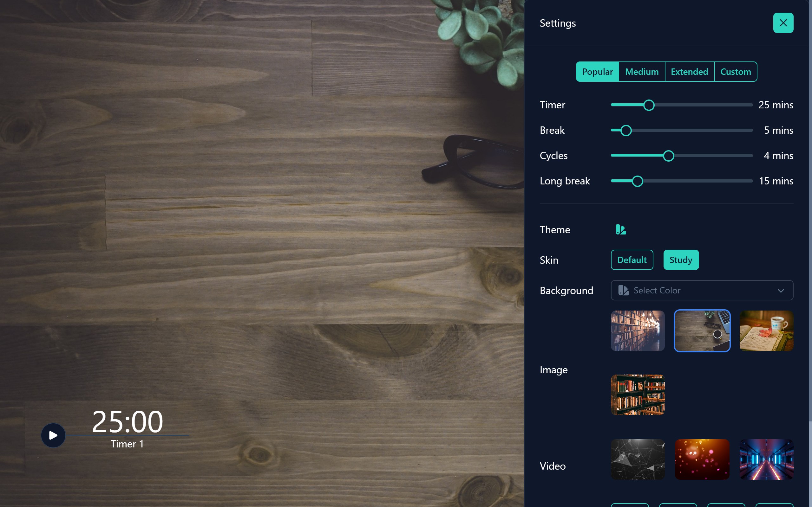
Task: Click the Long break slider handle
Action: coord(637,181)
